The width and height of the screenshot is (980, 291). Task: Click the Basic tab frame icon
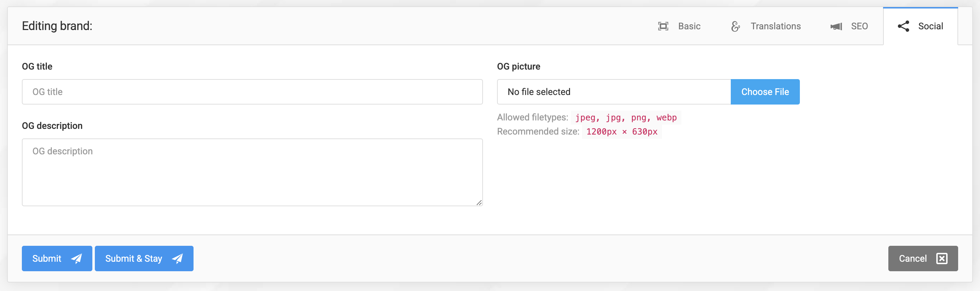(x=663, y=26)
